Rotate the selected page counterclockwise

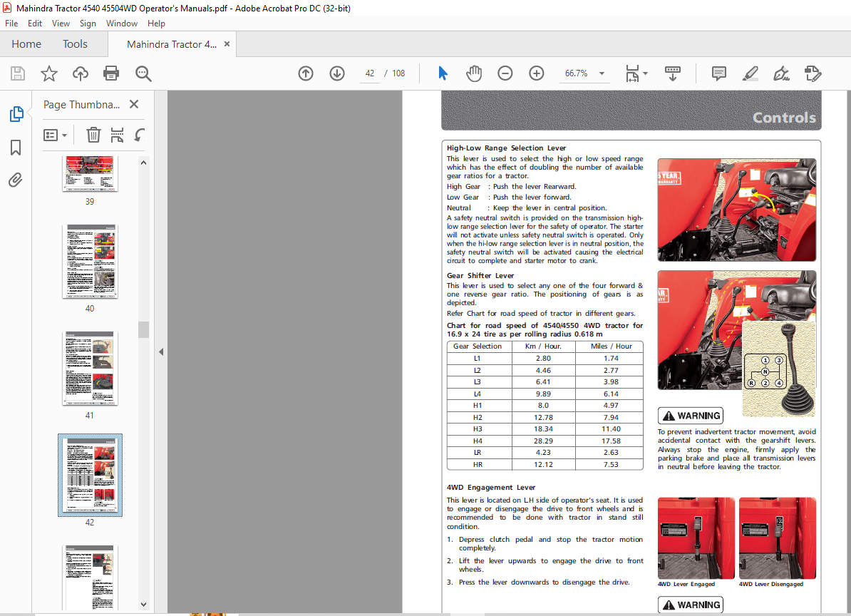[x=139, y=135]
